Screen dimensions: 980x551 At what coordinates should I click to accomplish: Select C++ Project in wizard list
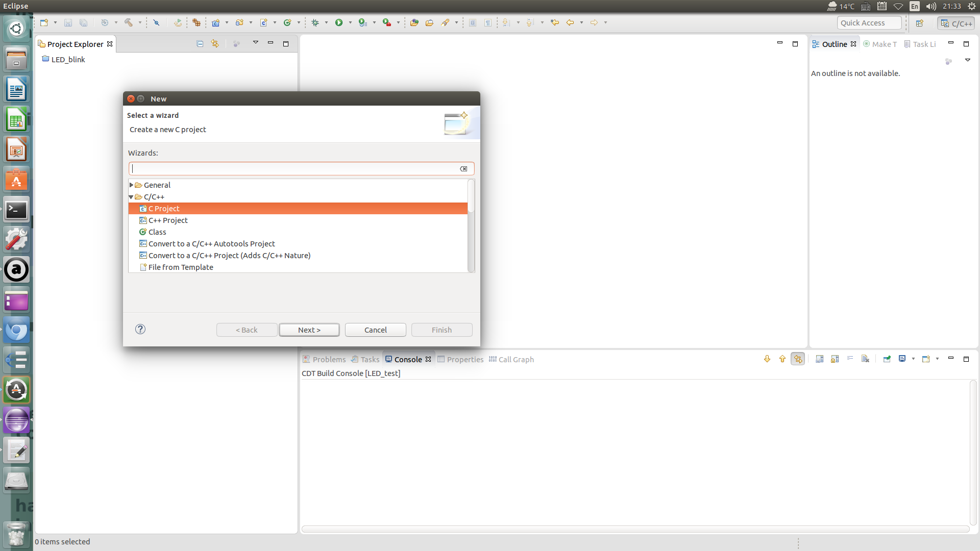point(168,220)
